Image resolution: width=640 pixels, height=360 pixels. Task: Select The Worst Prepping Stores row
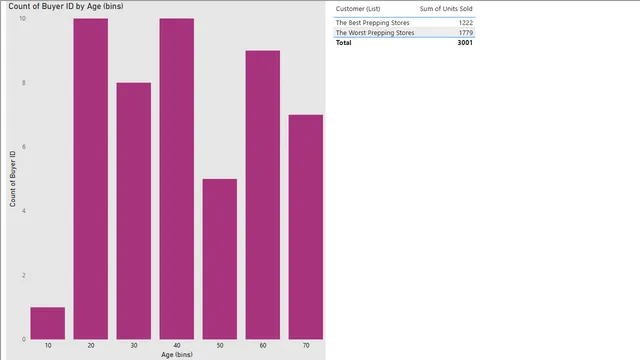[x=404, y=33]
